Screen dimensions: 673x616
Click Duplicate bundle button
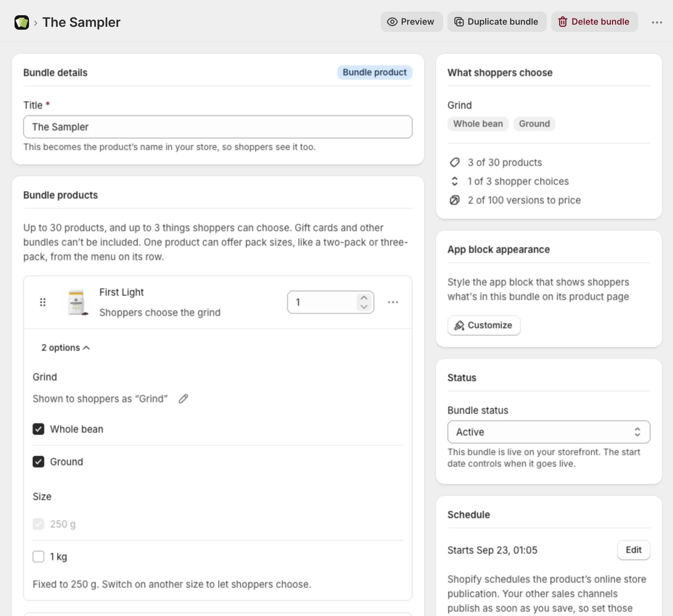click(497, 22)
